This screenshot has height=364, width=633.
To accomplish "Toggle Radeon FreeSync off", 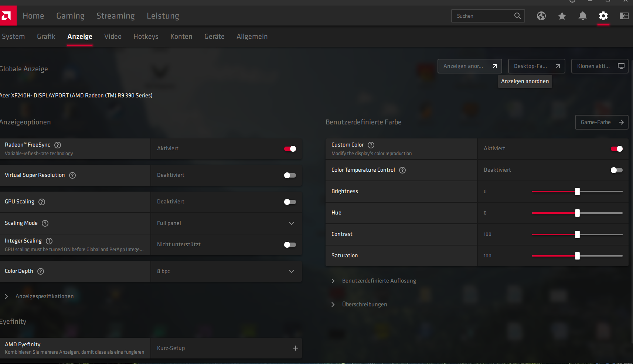I will (x=290, y=149).
